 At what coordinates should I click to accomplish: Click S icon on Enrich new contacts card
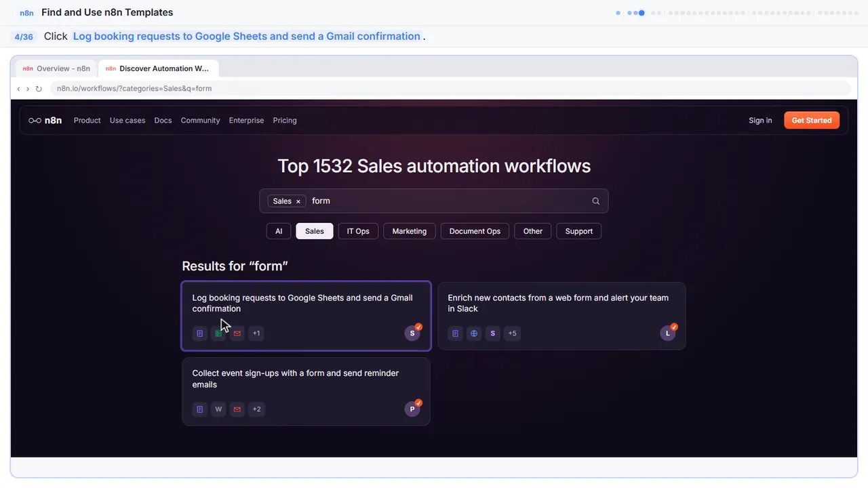(x=493, y=333)
